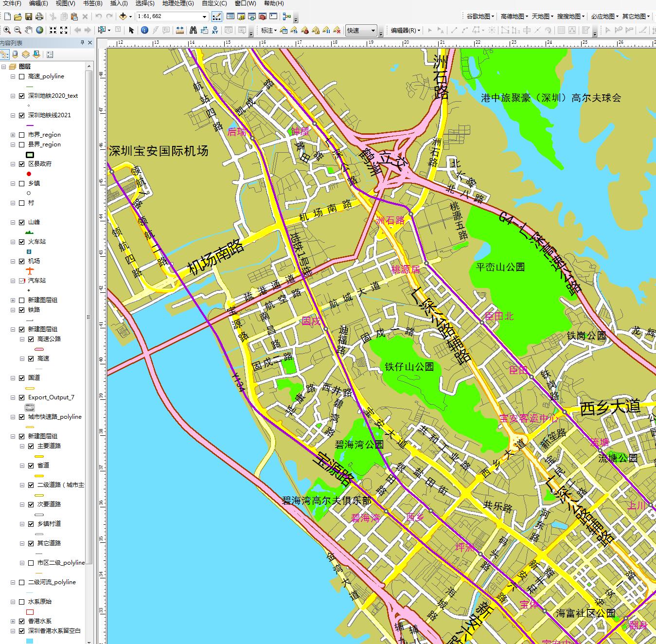Open the 视图(V) menu
This screenshot has height=644, width=656.
tap(65, 3)
